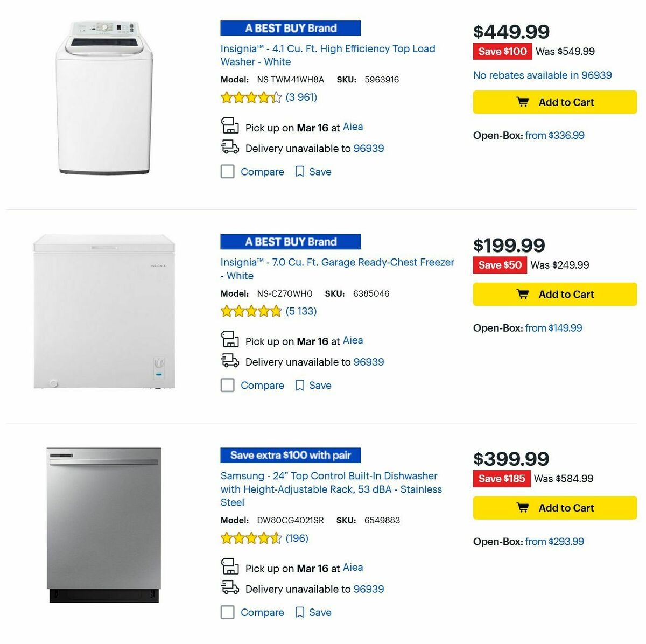The width and height of the screenshot is (646, 644).
Task: Click the A BEST BUY Brand badge on the washer
Action: [x=290, y=28]
